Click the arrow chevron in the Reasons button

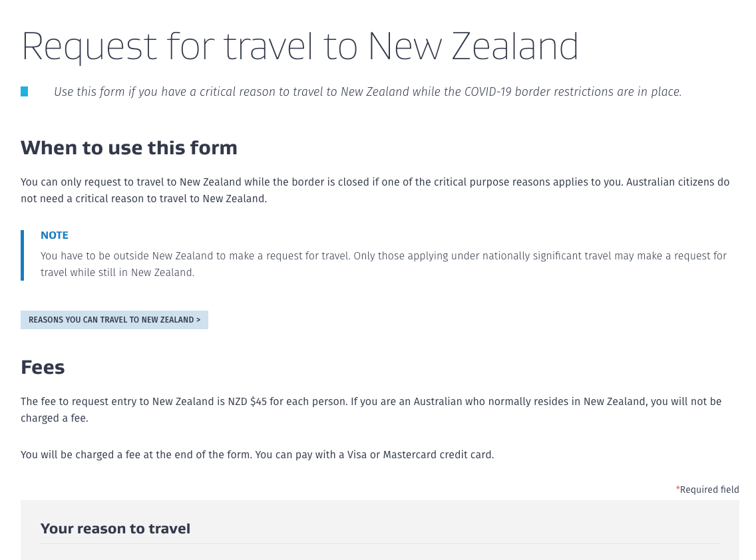(198, 320)
